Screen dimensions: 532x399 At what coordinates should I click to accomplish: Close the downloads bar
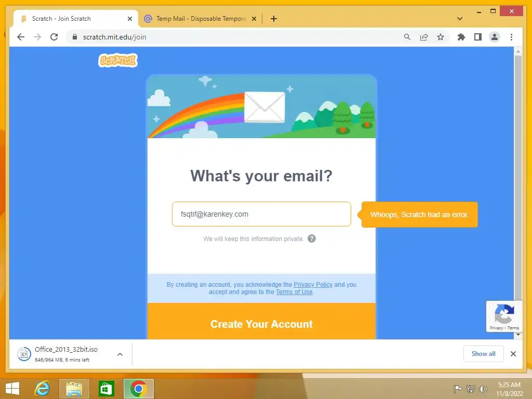[x=513, y=354]
